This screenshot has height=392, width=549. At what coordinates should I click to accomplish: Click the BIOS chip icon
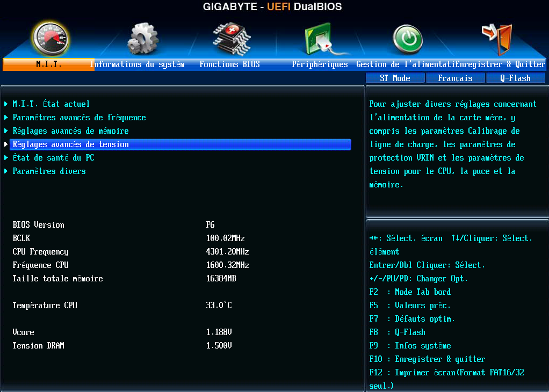point(232,39)
